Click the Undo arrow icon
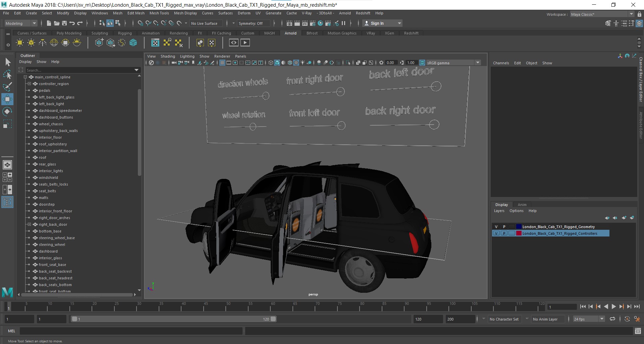This screenshot has width=644, height=344. click(72, 23)
